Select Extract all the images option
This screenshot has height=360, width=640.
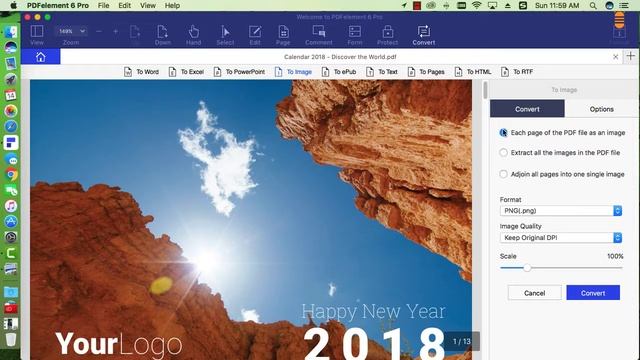coord(504,153)
